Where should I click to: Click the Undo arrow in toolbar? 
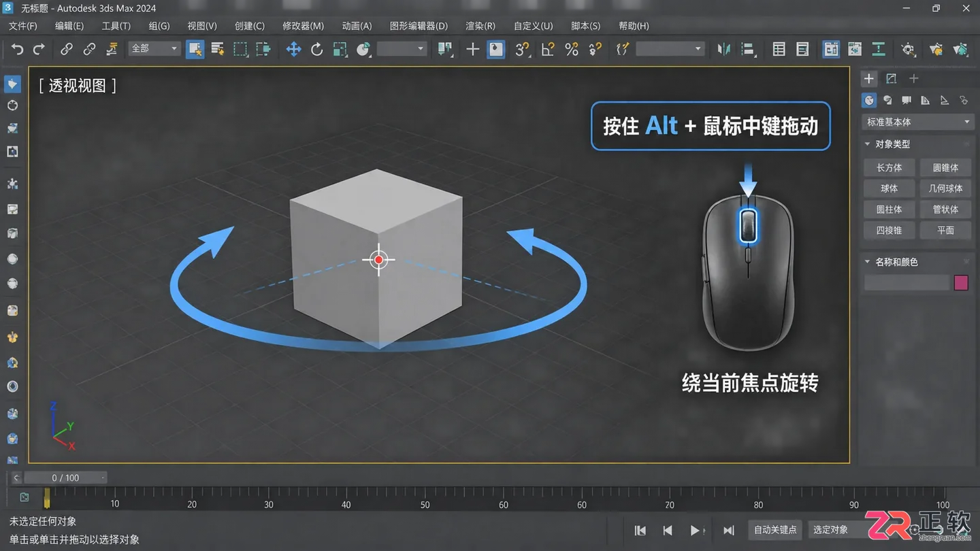(x=18, y=49)
